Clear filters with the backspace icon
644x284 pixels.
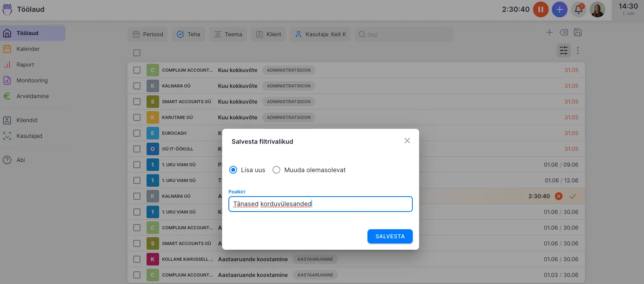[x=564, y=33]
